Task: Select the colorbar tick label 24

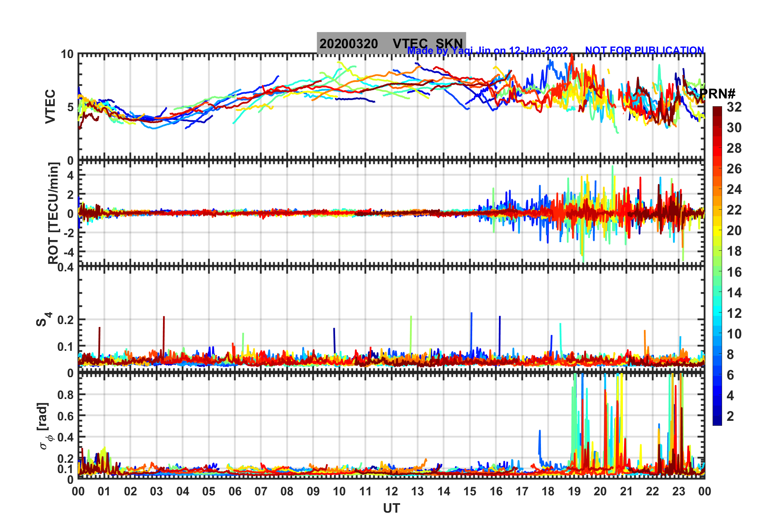Action: pyautogui.click(x=734, y=189)
